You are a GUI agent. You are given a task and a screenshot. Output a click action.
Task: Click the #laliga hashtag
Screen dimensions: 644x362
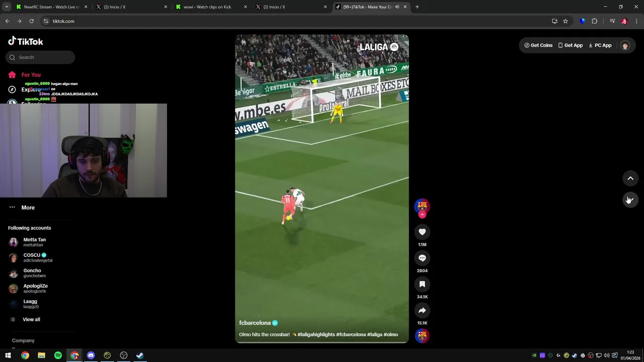pyautogui.click(x=374, y=334)
